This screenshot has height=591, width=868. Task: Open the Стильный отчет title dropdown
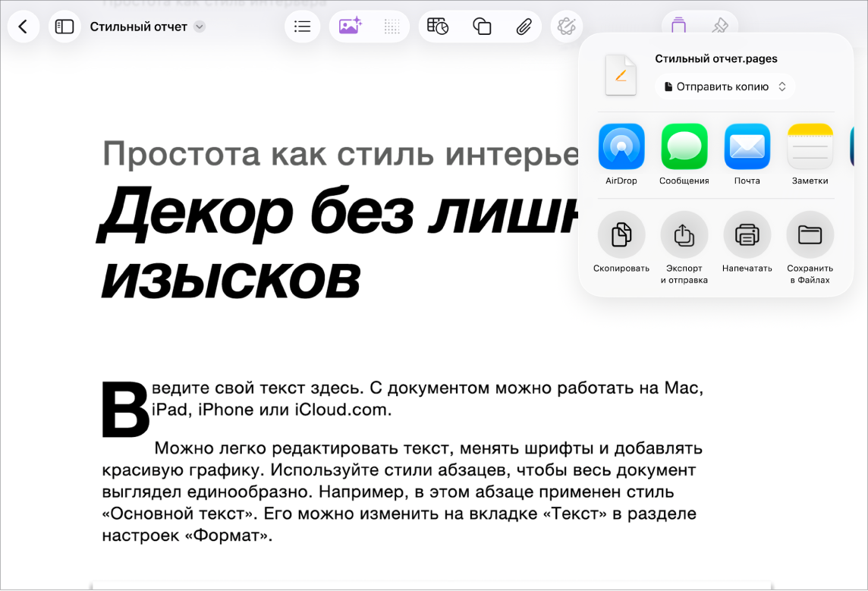click(147, 27)
